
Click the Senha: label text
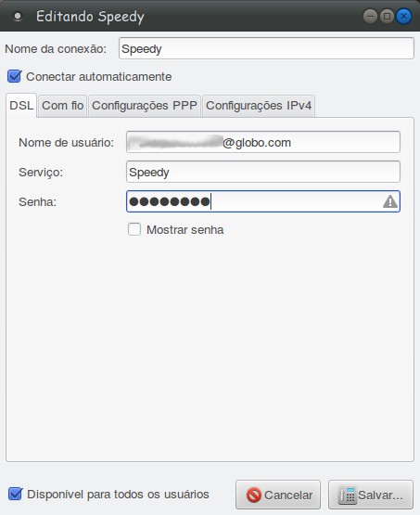point(38,201)
